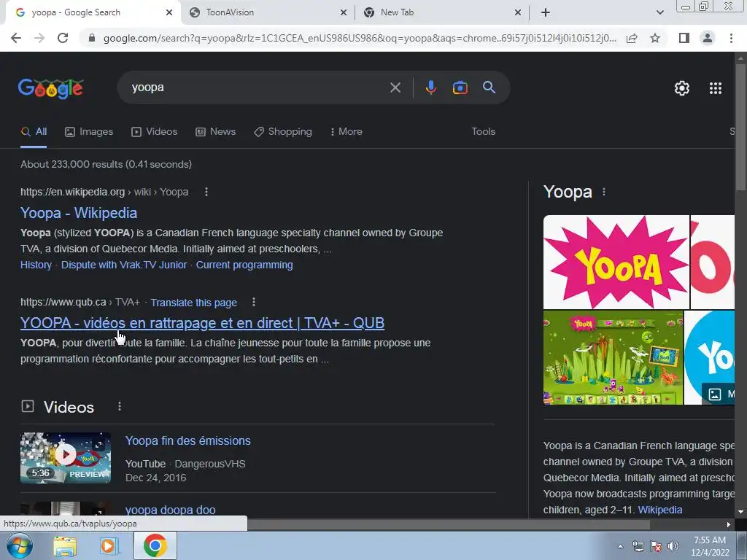The height and width of the screenshot is (560, 747).
Task: Play the Yoopa fin des émissions preview thumbnail
Action: [66, 458]
